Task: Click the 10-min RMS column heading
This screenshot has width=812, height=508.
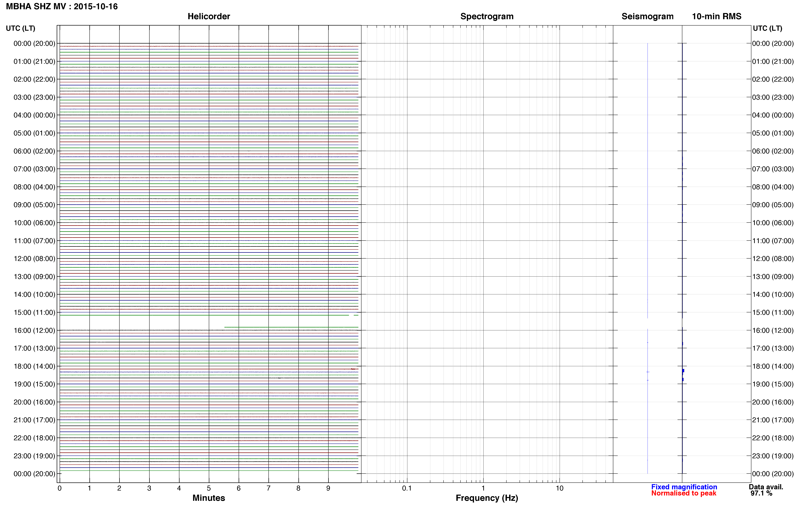Action: click(x=717, y=16)
